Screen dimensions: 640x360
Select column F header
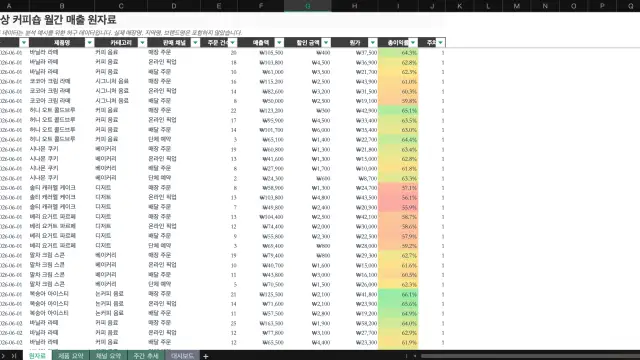(x=261, y=6)
